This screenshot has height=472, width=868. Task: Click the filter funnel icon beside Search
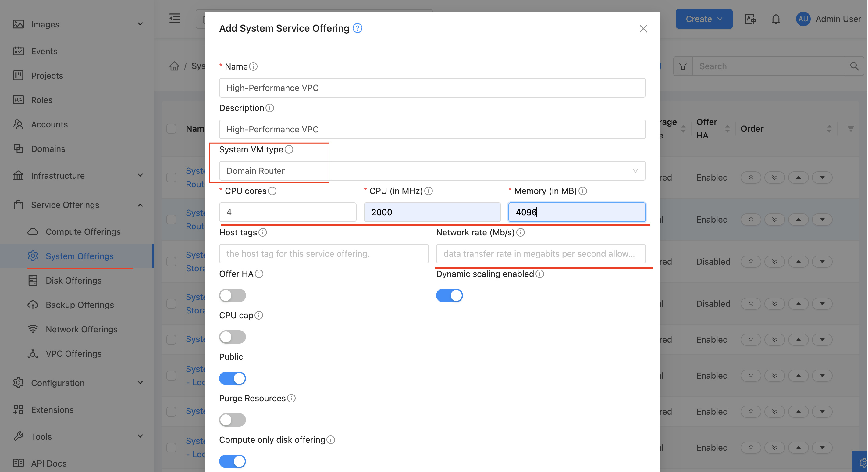(x=683, y=66)
